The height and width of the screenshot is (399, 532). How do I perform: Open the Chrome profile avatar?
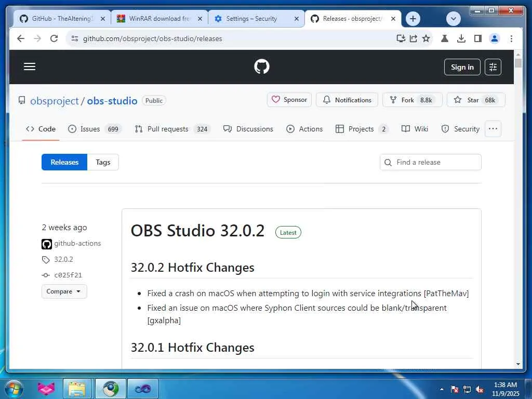(495, 38)
